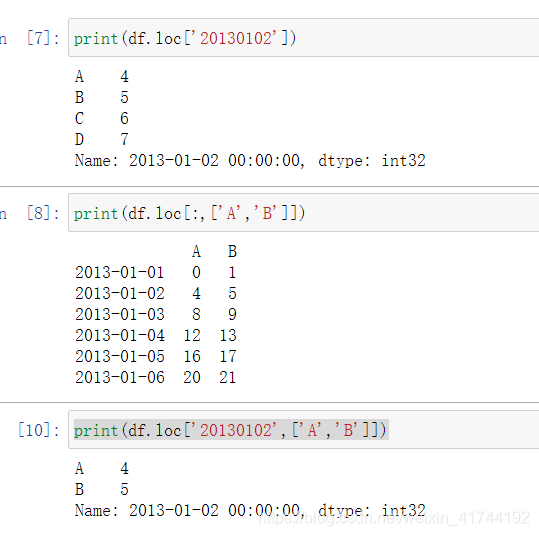Click the 2013-01-05 row index in the table
539x536 pixels.
point(120,357)
